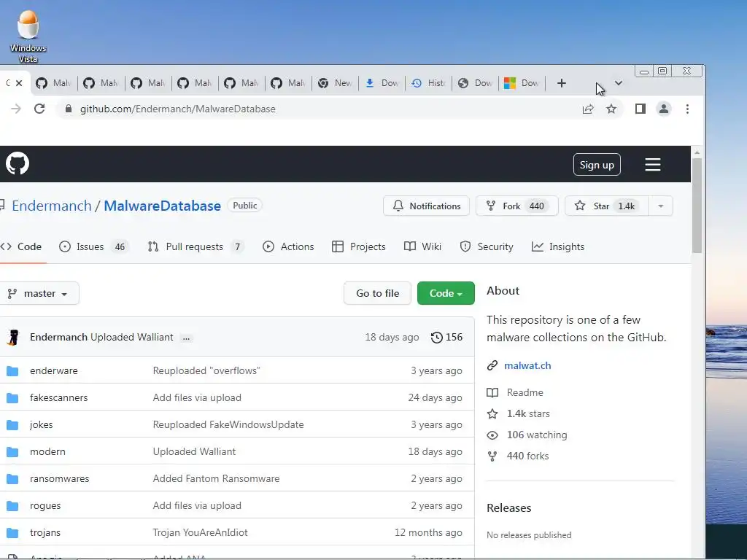Click the GitHub Octocat logo in header
The image size is (747, 560).
(18, 164)
